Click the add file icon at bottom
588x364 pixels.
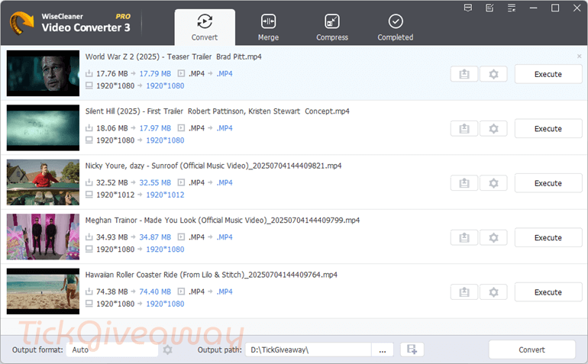[412, 350]
